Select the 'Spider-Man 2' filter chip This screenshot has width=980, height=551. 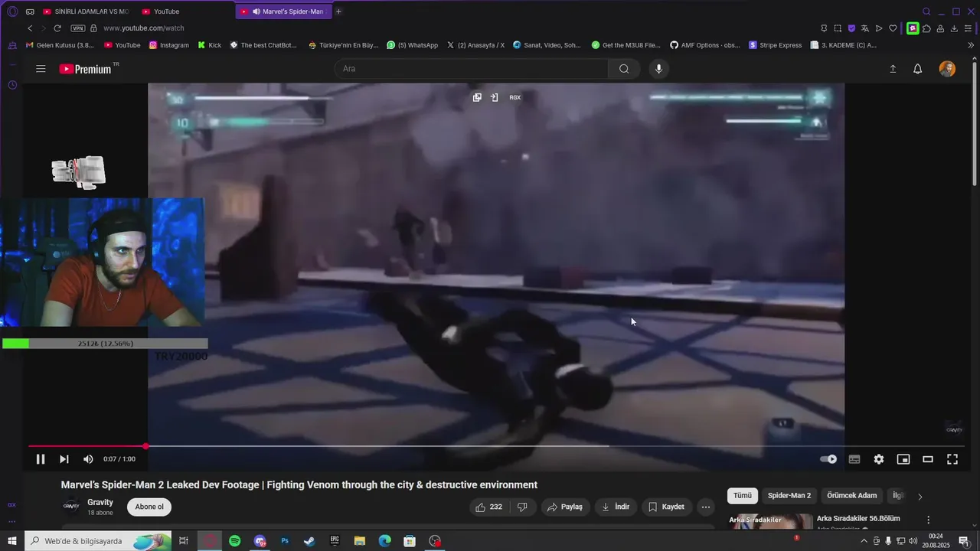pos(789,496)
